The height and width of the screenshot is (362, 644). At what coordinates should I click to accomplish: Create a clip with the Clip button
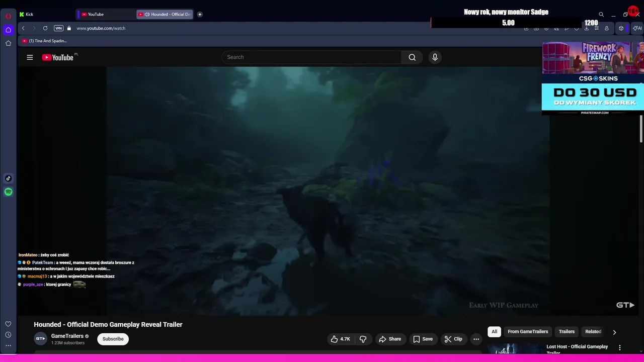click(x=453, y=339)
